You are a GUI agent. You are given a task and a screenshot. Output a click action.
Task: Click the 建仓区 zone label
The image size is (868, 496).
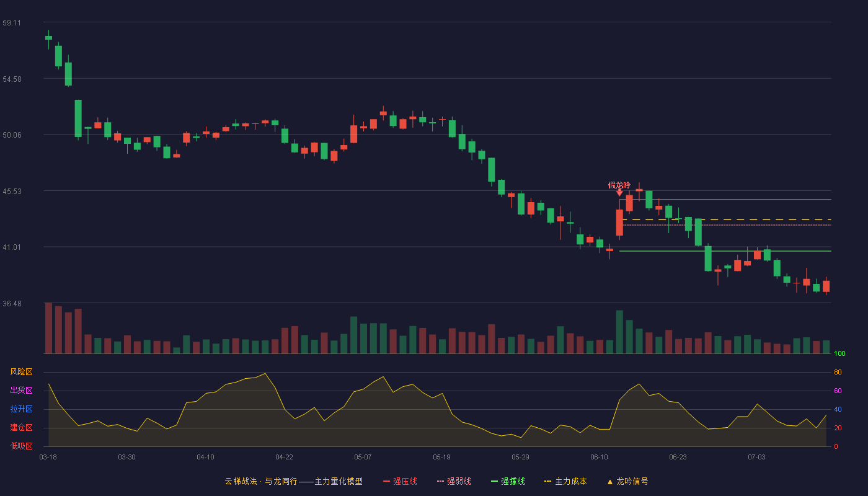(21, 428)
